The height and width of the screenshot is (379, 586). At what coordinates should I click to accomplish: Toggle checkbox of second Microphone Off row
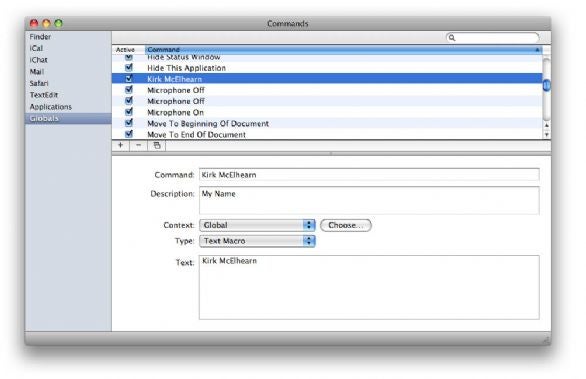click(129, 101)
